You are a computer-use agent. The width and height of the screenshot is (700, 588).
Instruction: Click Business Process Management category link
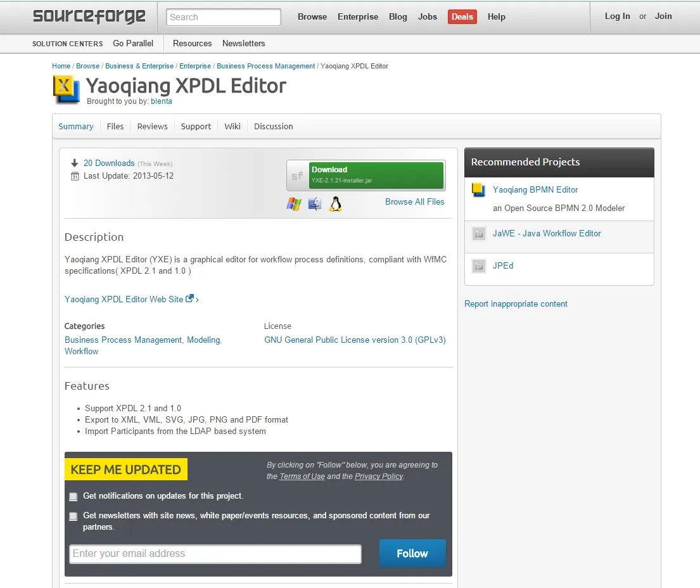coord(124,340)
